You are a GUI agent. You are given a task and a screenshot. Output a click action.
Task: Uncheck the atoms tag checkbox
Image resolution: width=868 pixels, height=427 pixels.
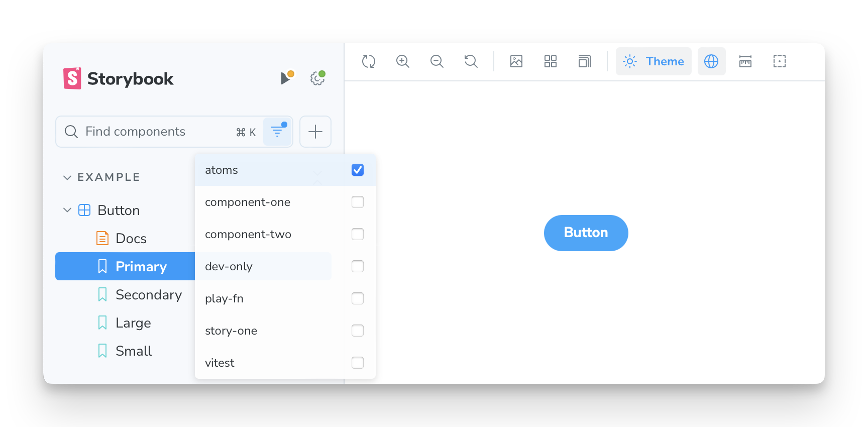358,170
